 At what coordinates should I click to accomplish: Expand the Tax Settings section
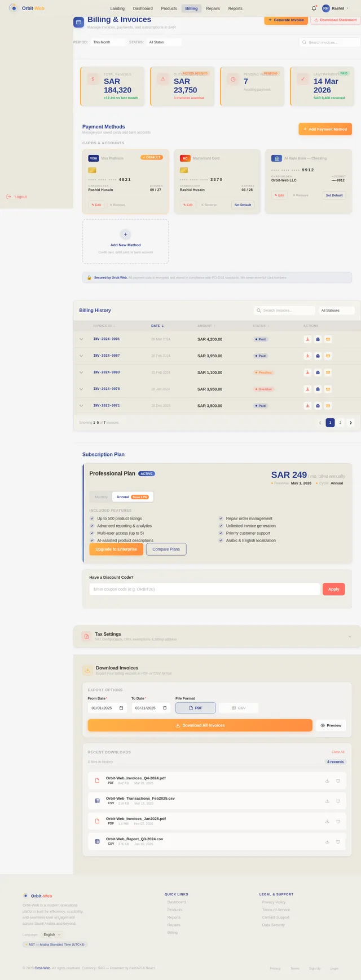click(350, 637)
